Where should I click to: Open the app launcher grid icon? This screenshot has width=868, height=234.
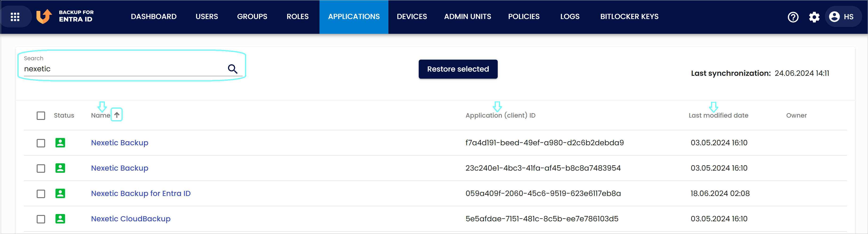coord(15,17)
